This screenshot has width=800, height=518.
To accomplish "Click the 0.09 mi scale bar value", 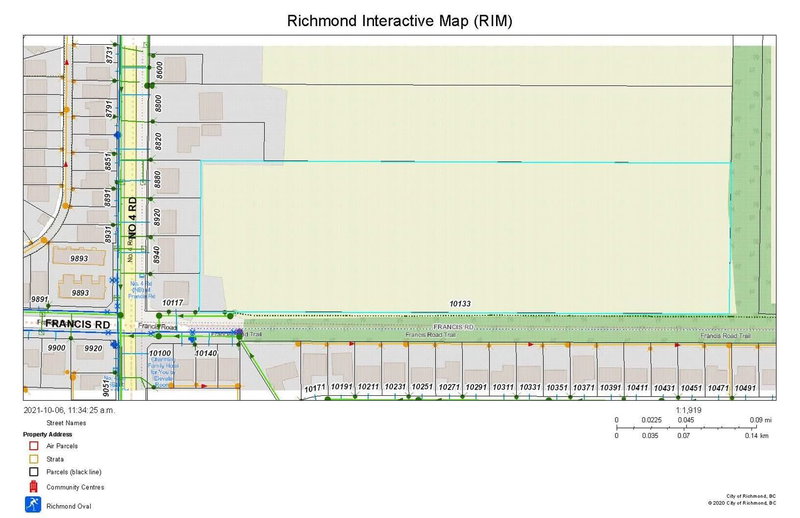I will click(761, 420).
